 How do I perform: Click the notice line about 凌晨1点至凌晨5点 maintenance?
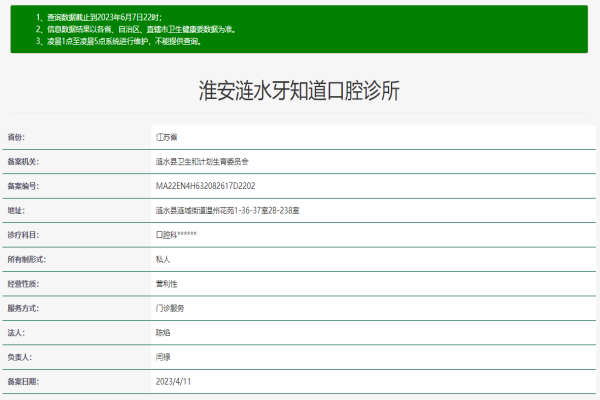click(119, 41)
